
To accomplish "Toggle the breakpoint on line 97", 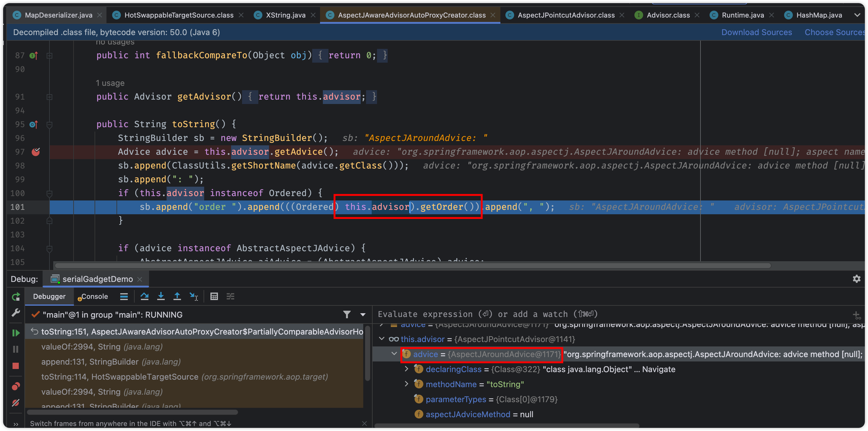I will 36,152.
